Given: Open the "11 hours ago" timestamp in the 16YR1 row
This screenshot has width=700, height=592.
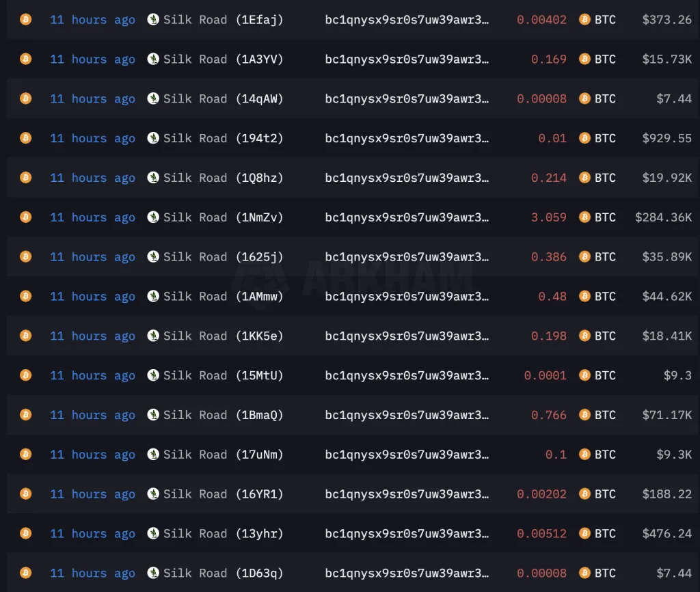Looking at the screenshot, I should pos(92,494).
